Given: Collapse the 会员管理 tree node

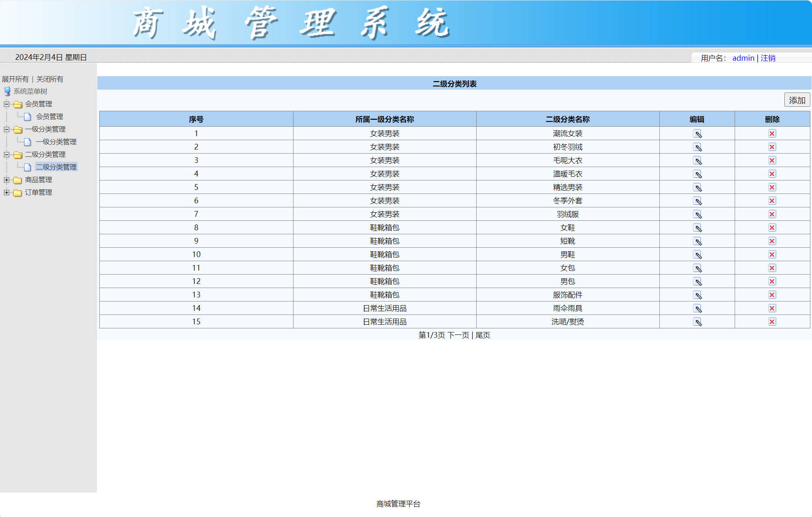Looking at the screenshot, I should (6, 104).
